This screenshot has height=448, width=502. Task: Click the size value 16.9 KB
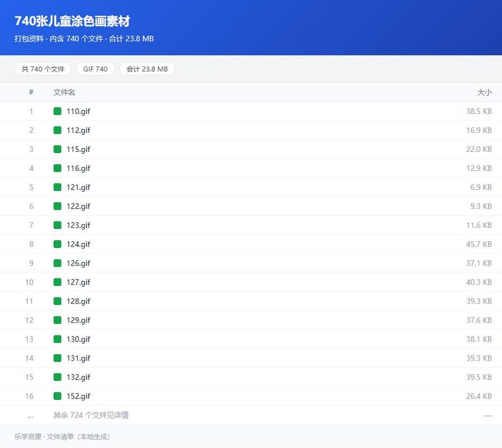click(x=479, y=130)
